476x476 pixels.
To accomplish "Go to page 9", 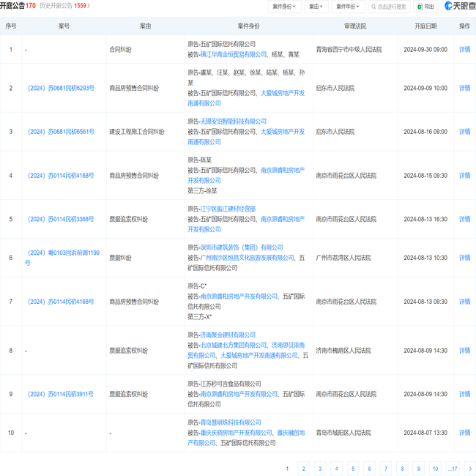I will [x=419, y=469].
